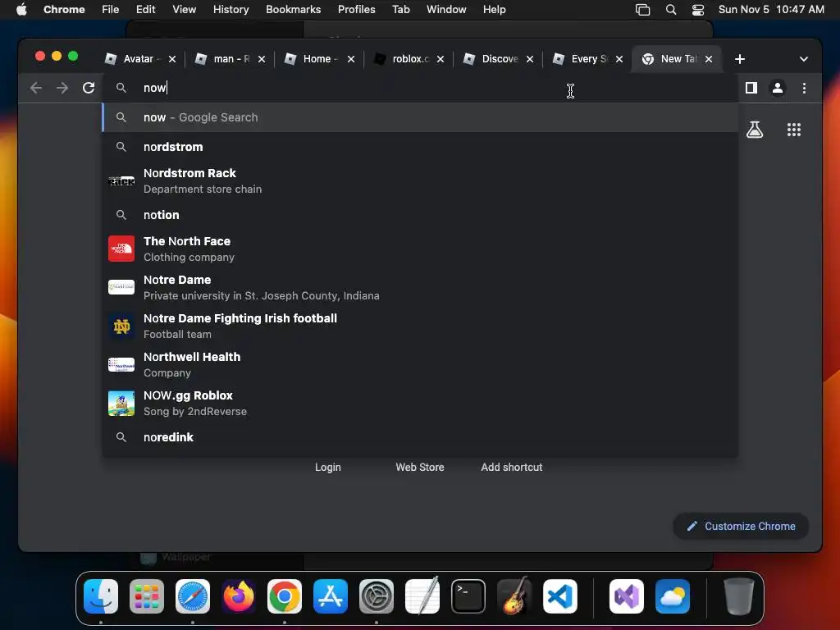840x630 pixels.
Task: Click the Notre Dame football ND logo
Action: coord(121,326)
